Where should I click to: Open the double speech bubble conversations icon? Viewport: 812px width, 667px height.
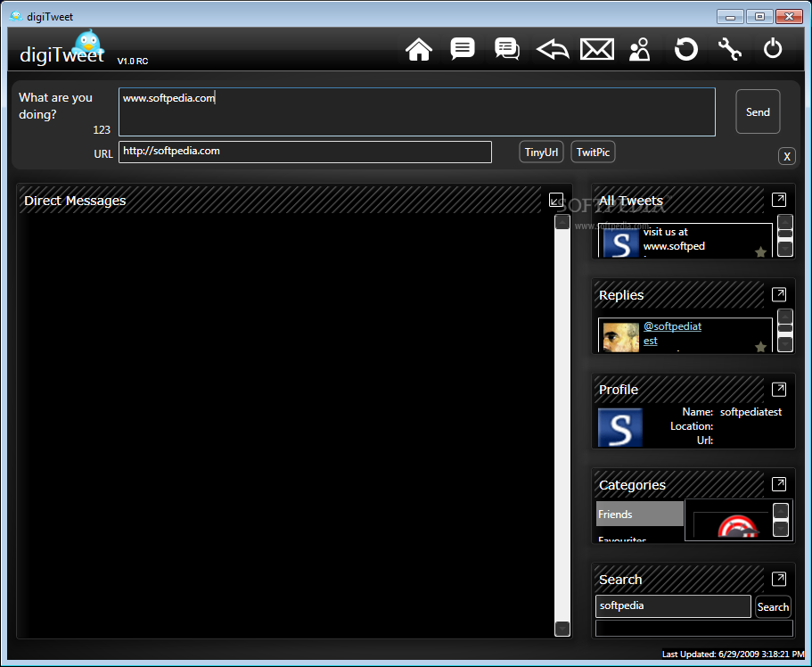pos(507,49)
